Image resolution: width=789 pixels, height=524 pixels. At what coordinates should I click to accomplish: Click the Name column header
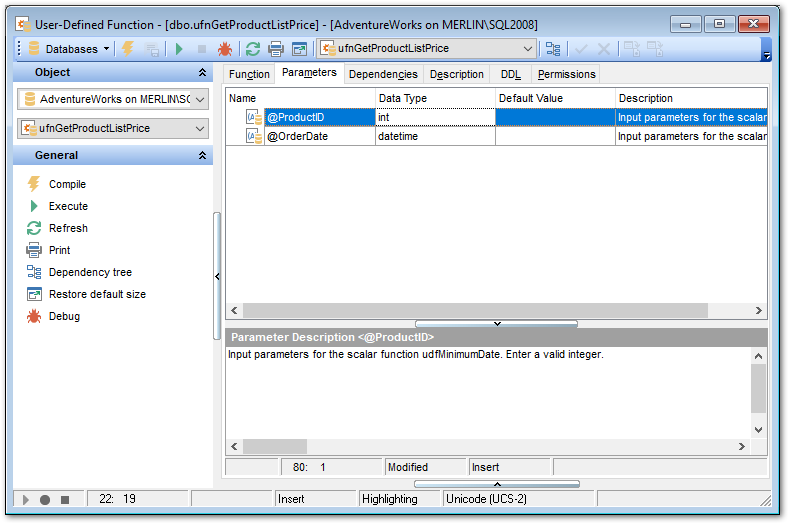[300, 98]
